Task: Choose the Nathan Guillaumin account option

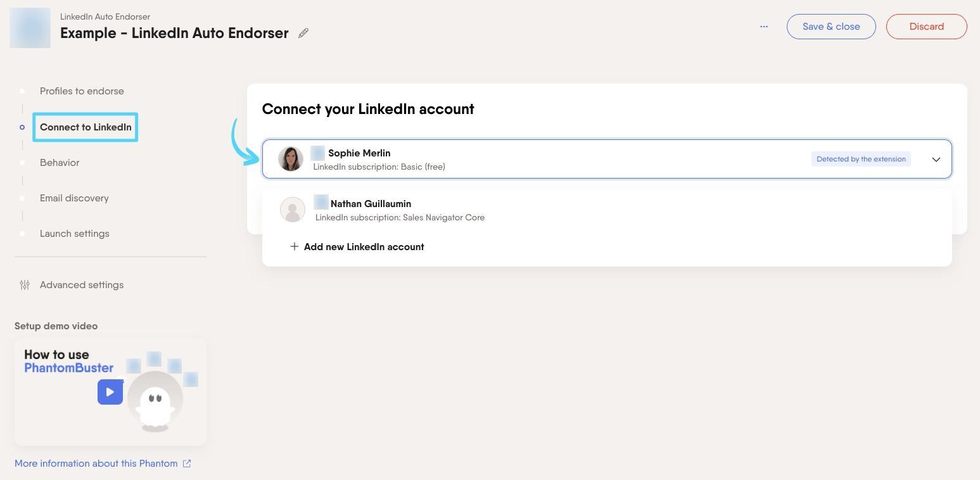Action: (607, 210)
